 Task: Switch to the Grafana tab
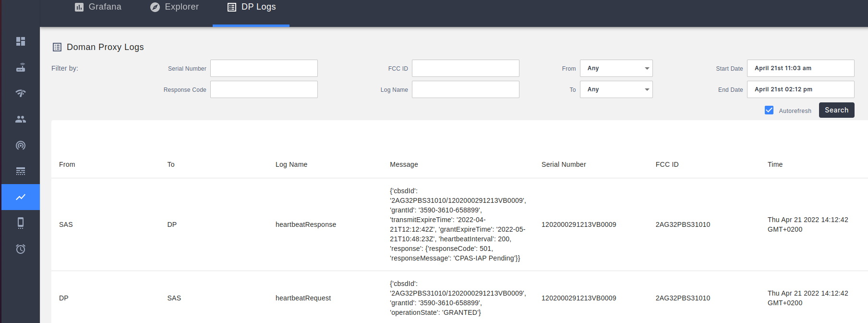coord(98,7)
